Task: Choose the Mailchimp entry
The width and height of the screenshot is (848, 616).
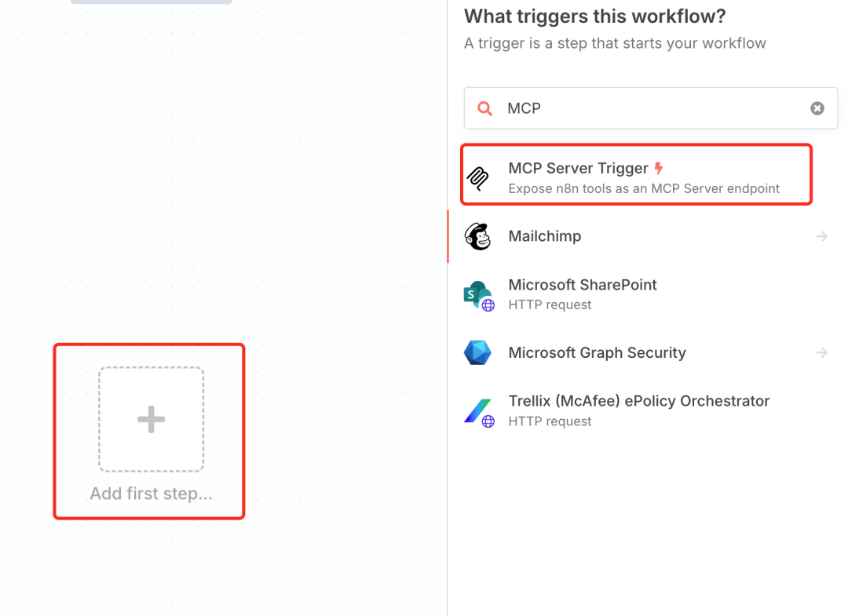Action: click(x=645, y=236)
